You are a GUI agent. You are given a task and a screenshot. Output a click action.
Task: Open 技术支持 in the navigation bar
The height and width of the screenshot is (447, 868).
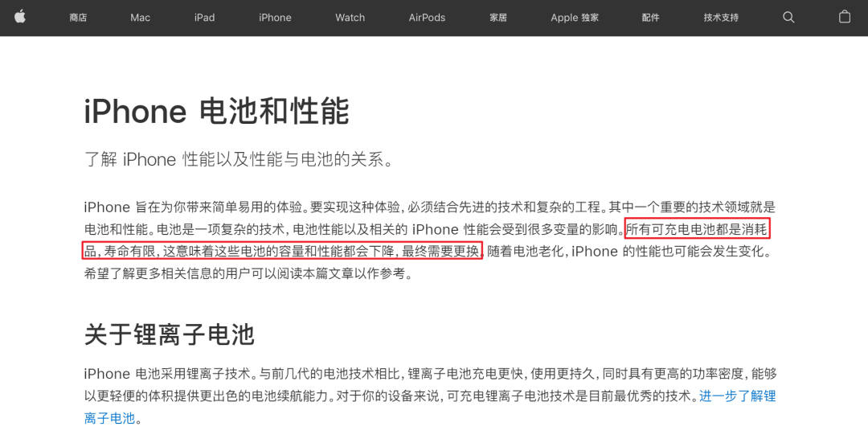click(721, 18)
